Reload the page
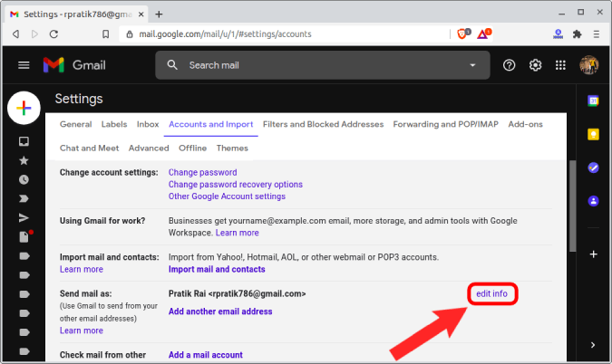 click(x=53, y=34)
